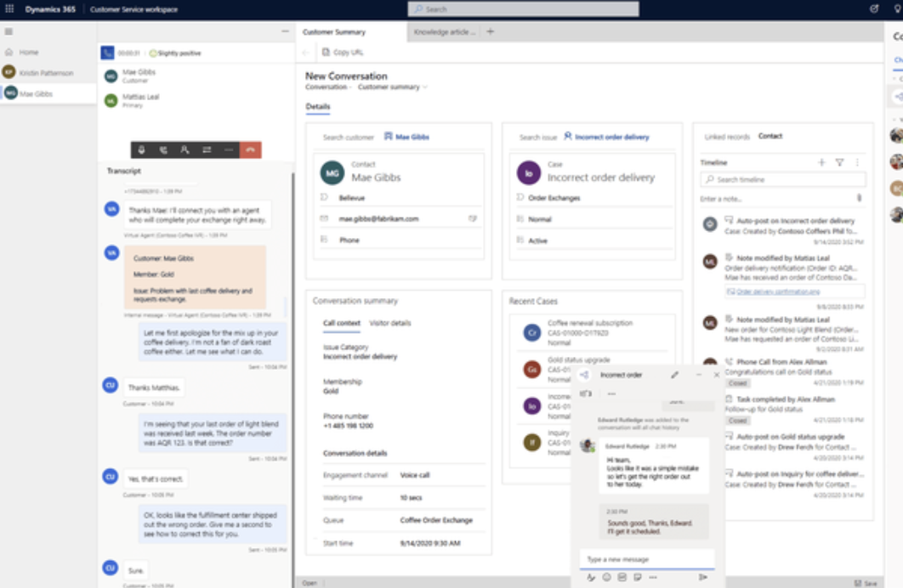Open the Order delivery confirmation attachment link
Screen dimensions: 903x588
pyautogui.click(x=777, y=291)
